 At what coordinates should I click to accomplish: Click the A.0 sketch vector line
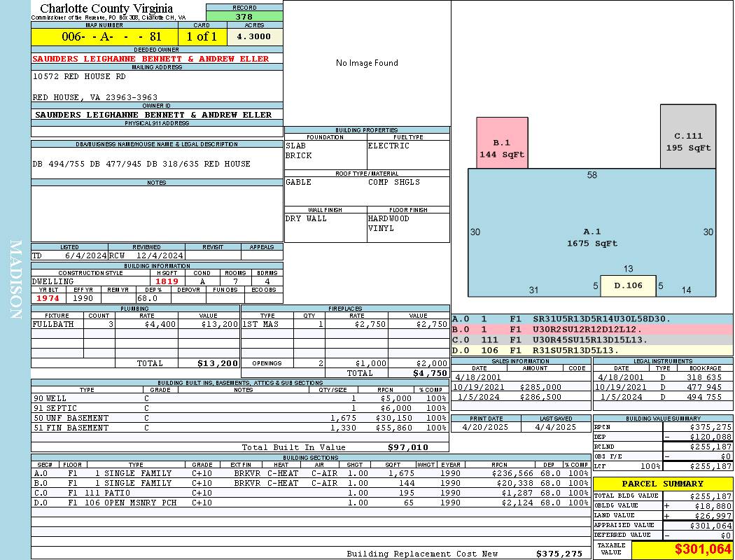tap(592, 319)
